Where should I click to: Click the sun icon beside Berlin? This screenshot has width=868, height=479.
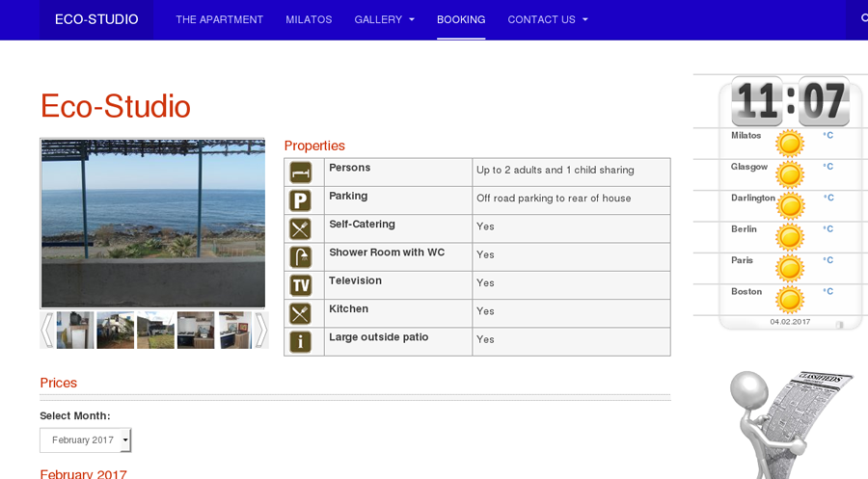[789, 238]
